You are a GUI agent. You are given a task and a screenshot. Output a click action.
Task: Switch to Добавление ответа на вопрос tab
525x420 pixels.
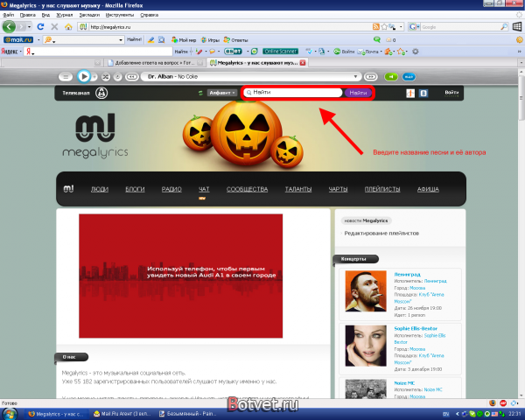click(x=155, y=63)
